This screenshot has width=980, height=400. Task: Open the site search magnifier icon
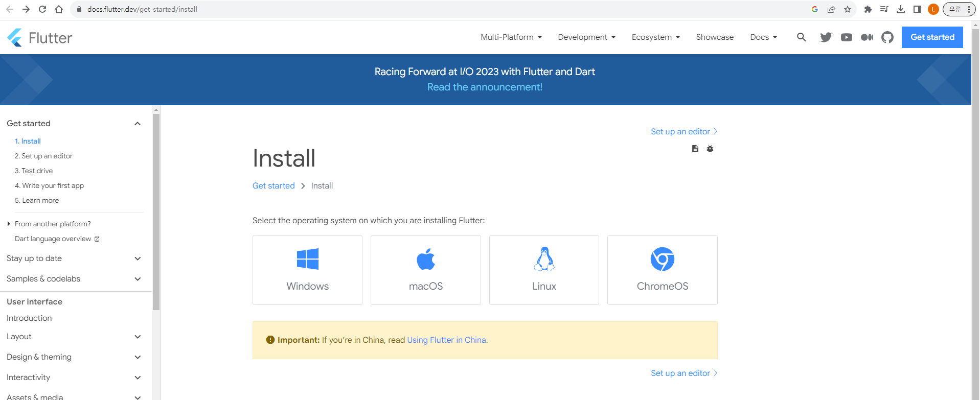click(x=801, y=37)
